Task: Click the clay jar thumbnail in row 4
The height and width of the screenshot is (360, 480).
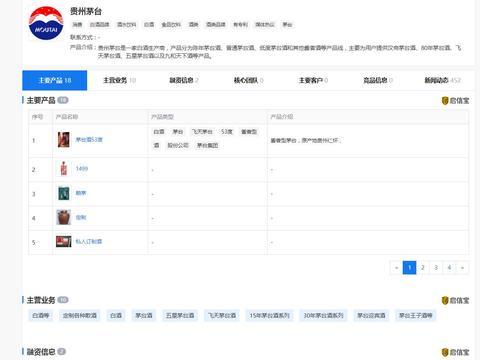Action: click(x=64, y=217)
